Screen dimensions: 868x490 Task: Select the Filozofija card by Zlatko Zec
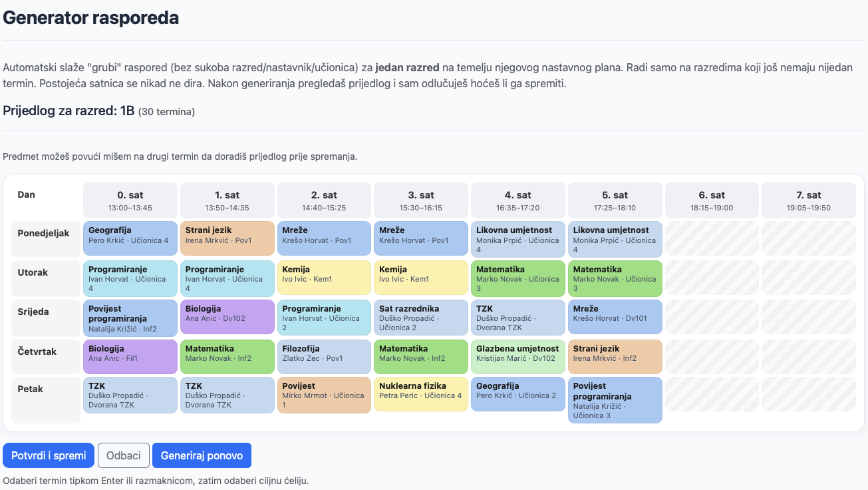point(325,357)
